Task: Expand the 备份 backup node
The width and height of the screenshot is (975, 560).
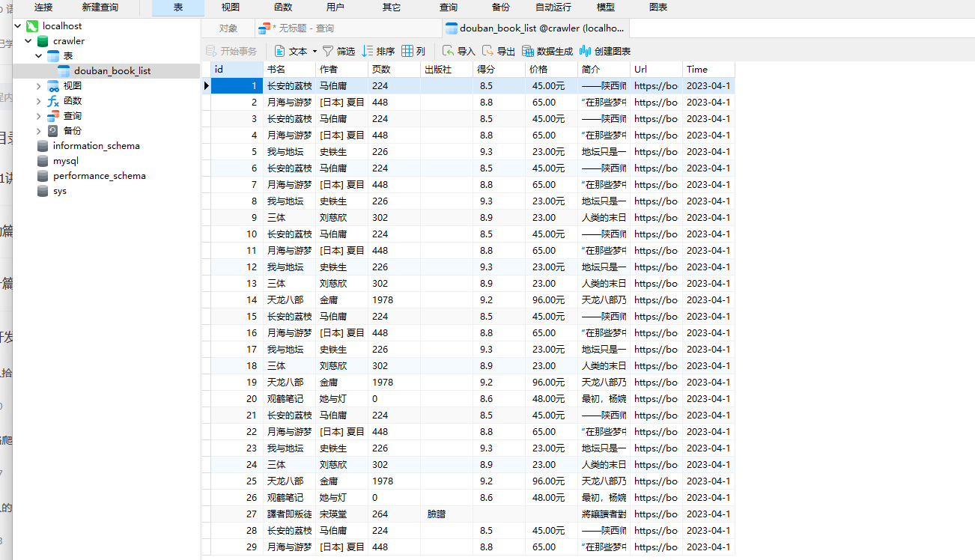Action: tap(39, 131)
